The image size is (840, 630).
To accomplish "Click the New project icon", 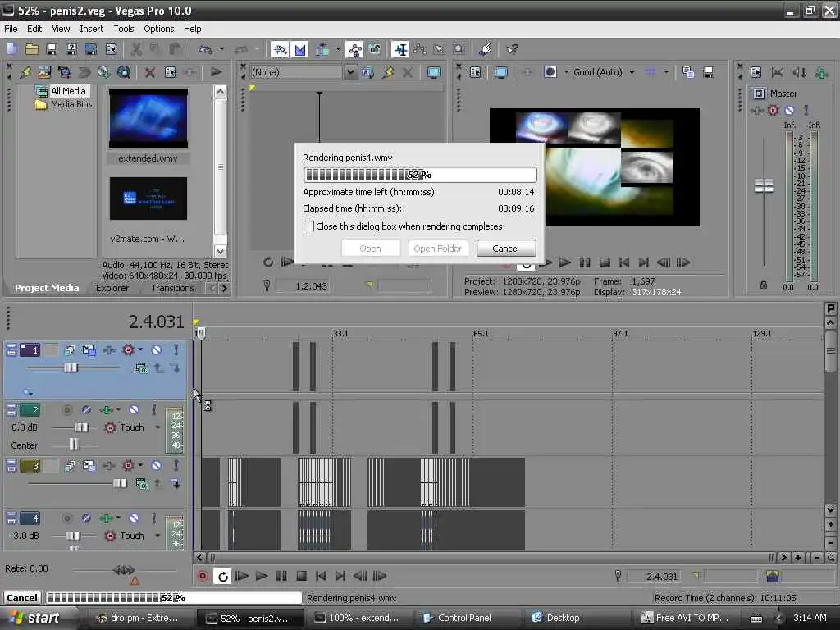I will click(11, 50).
